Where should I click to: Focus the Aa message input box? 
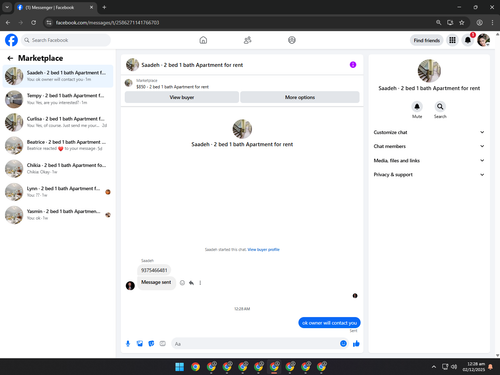[x=255, y=344]
